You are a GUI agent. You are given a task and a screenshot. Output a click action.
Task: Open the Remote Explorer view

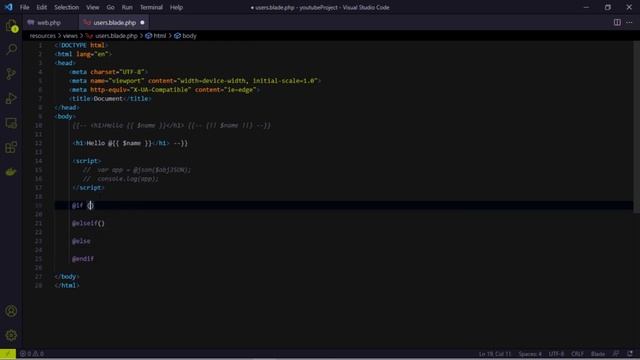[11, 123]
